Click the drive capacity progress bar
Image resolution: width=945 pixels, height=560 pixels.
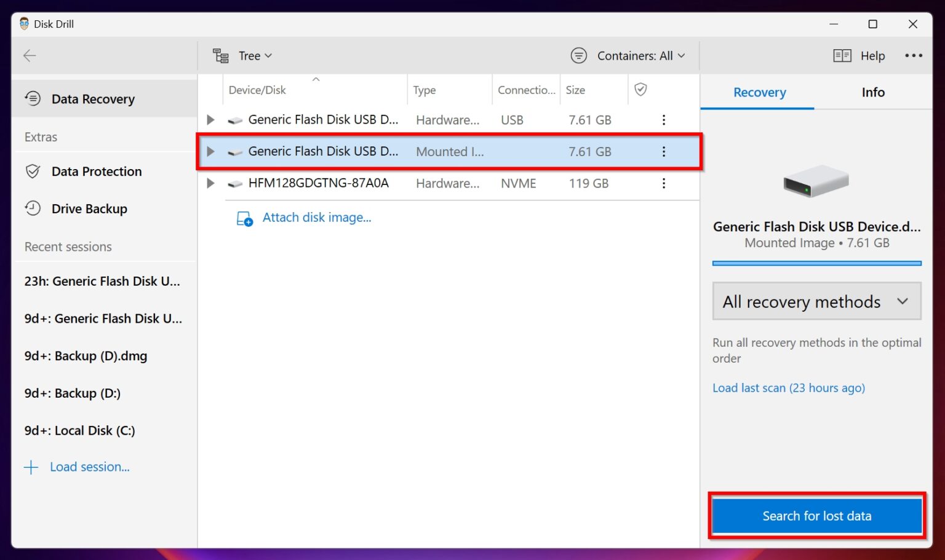(816, 263)
